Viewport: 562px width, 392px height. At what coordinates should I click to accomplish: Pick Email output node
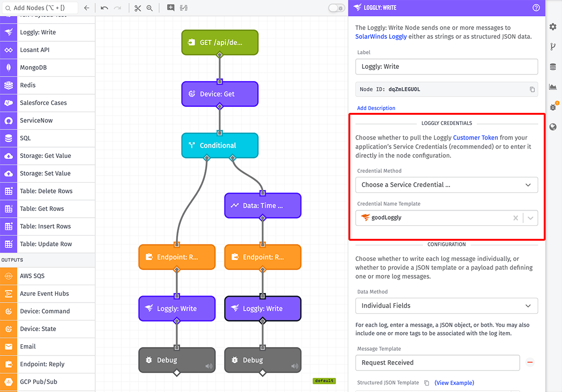47,347
